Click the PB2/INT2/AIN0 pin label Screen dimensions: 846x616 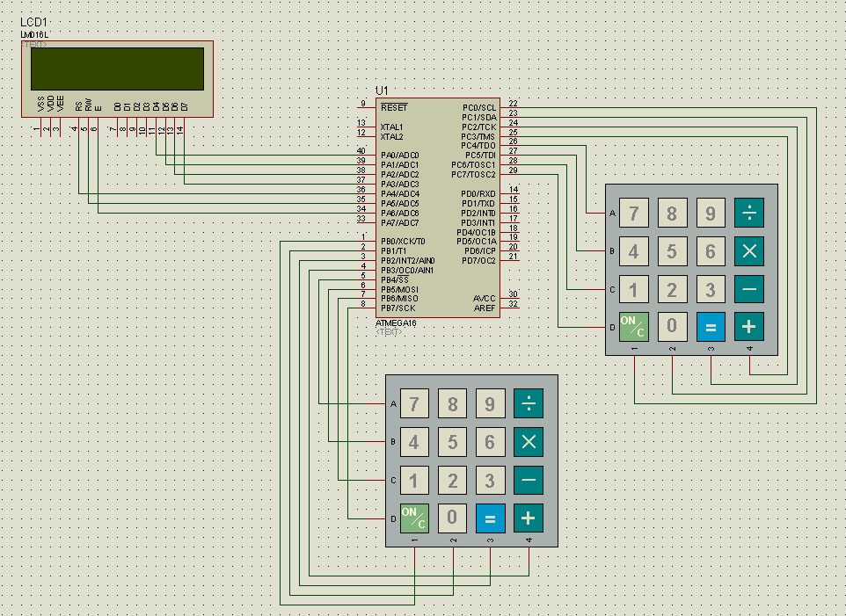408,261
